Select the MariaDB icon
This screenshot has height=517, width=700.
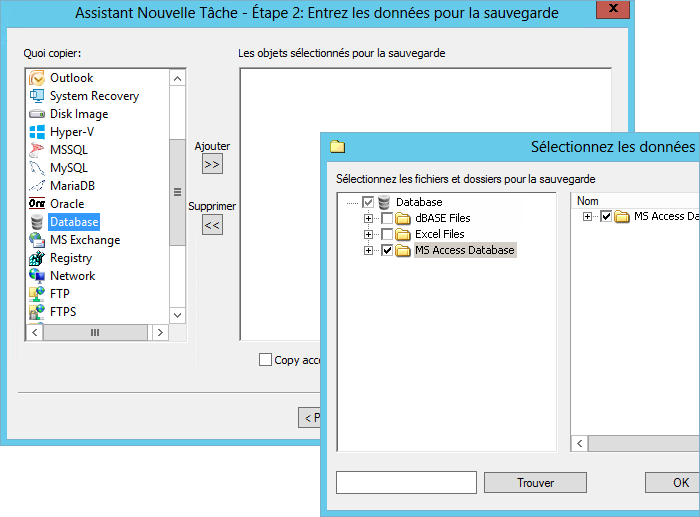37,186
